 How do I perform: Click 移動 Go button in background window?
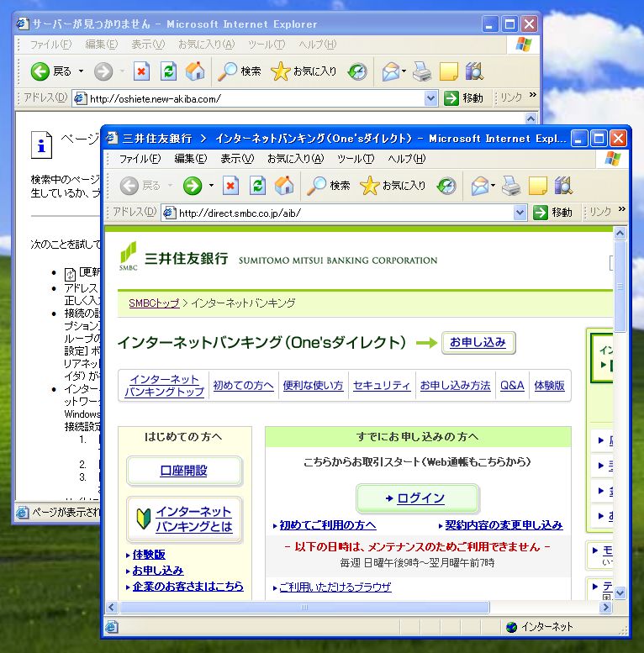coord(463,98)
